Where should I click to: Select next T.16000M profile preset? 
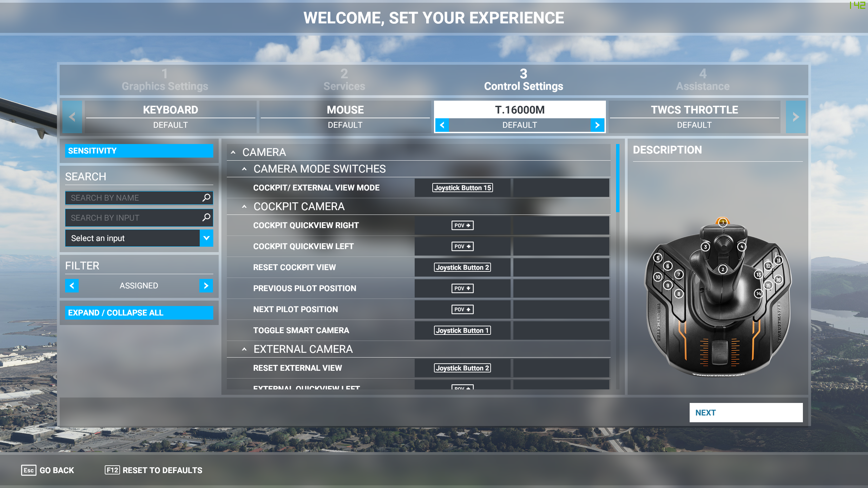597,125
